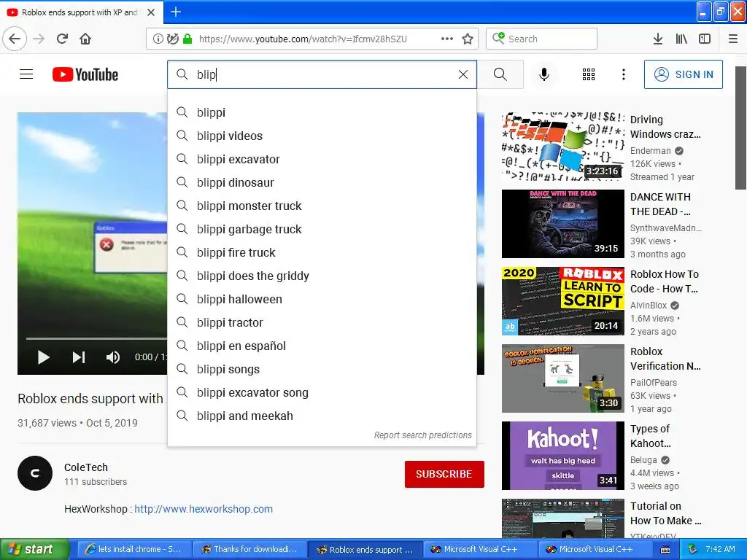Image resolution: width=747 pixels, height=560 pixels.
Task: Open ColeTech channel avatar
Action: tap(35, 473)
